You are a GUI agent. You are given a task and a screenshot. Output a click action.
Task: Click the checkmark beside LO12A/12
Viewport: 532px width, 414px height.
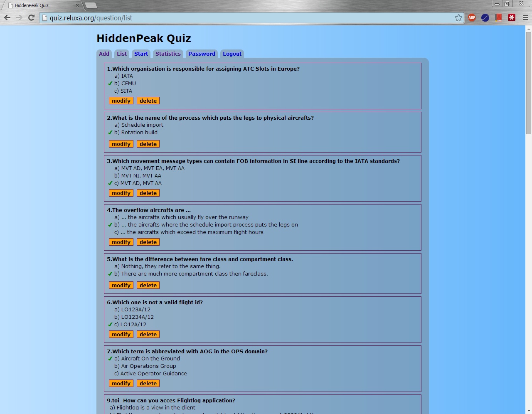click(110, 325)
